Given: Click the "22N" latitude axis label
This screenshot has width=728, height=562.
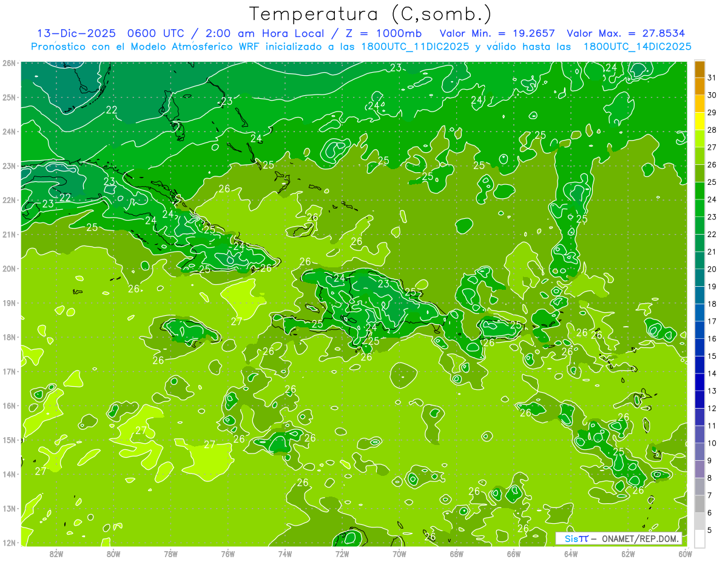Looking at the screenshot, I should [9, 200].
